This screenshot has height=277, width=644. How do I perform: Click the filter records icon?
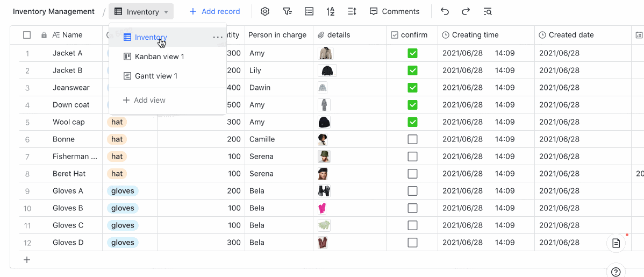click(x=287, y=11)
